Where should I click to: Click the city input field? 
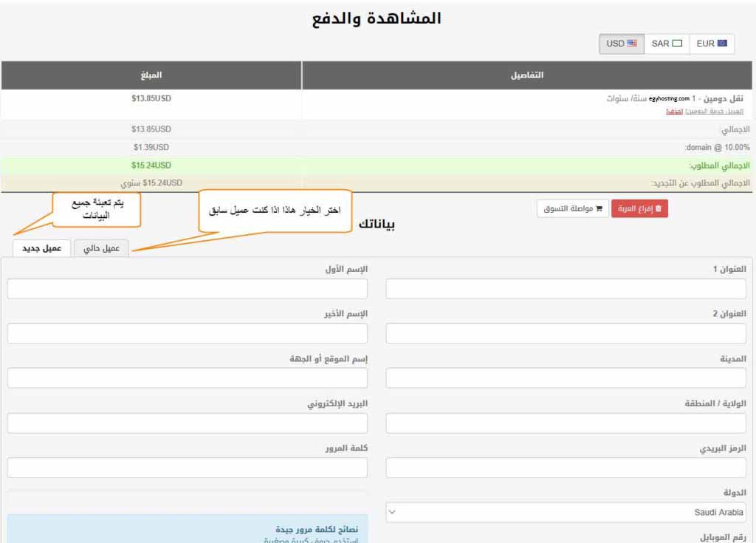(x=566, y=378)
